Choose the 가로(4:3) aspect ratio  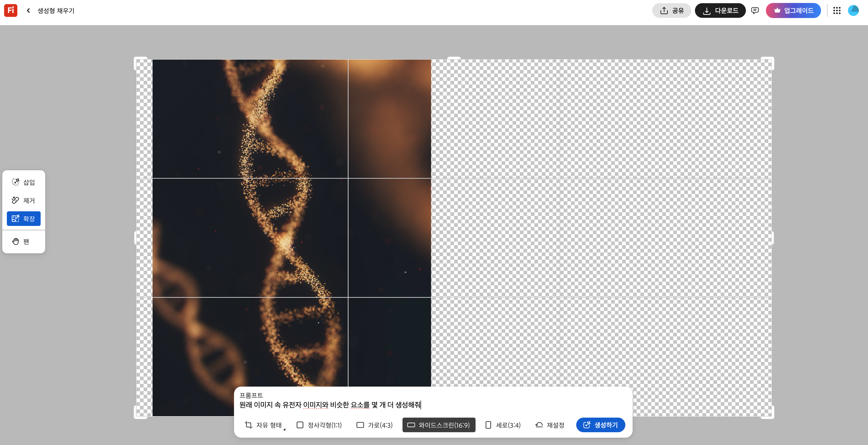374,425
